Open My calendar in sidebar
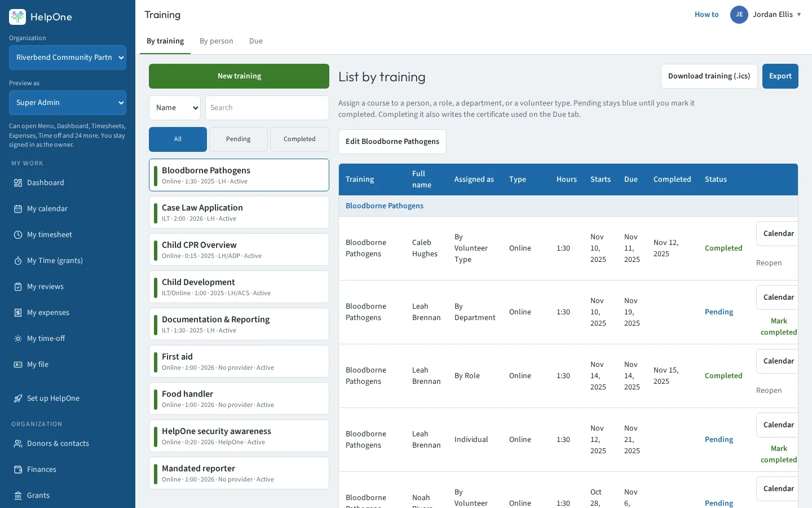Viewport: 812px width, 508px height. tap(68, 209)
